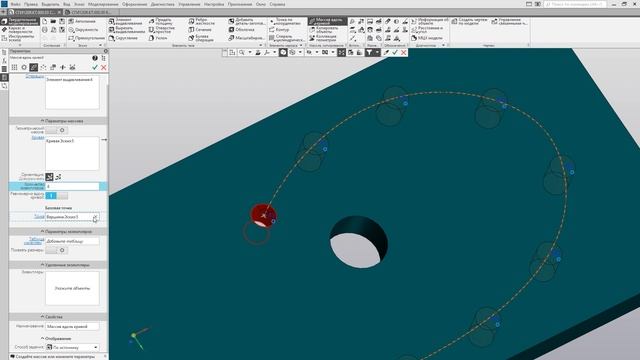640x360 pixels.
Task: Choose the concentric array type icon in Parameters
Action: tap(24, 67)
